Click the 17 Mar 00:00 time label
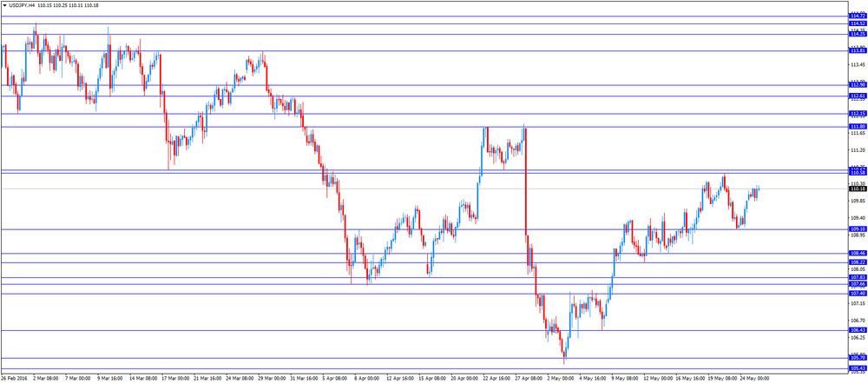The height and width of the screenshot is (384, 868). click(x=175, y=379)
